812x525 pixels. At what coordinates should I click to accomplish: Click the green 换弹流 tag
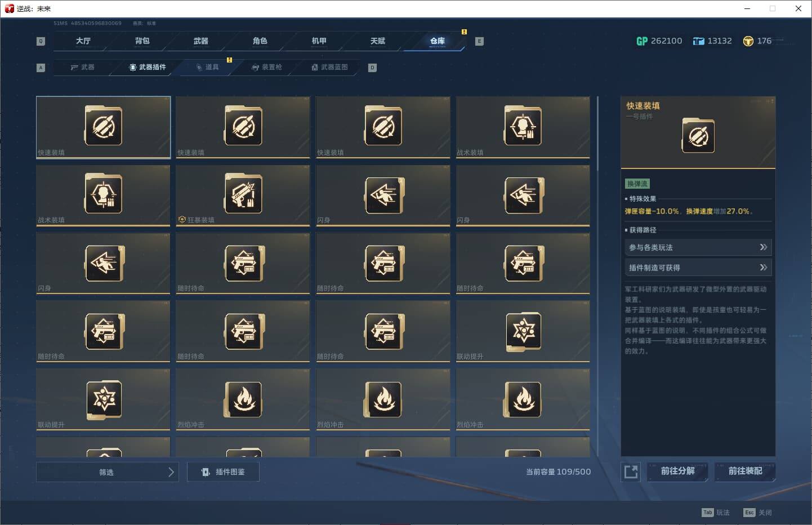pos(636,184)
